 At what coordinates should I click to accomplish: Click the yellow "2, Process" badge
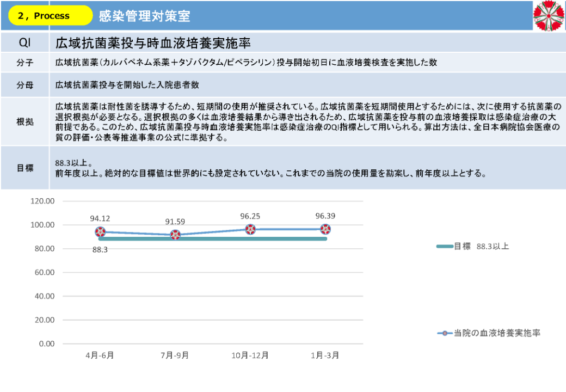tap(50, 16)
